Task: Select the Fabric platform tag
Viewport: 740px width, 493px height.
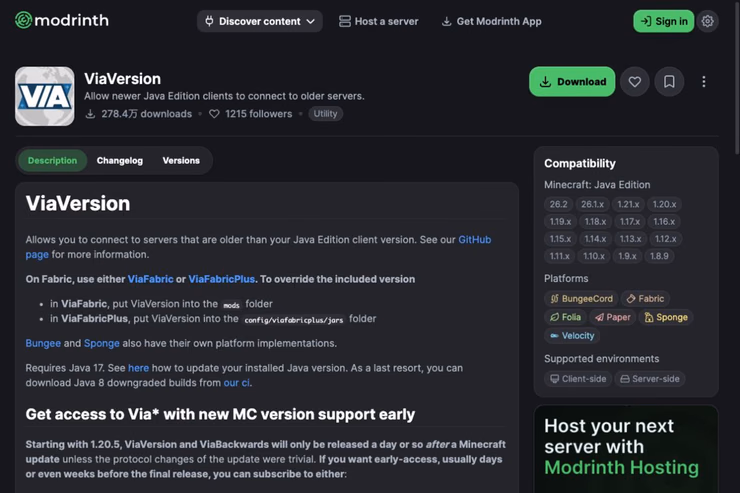Action: pos(645,299)
